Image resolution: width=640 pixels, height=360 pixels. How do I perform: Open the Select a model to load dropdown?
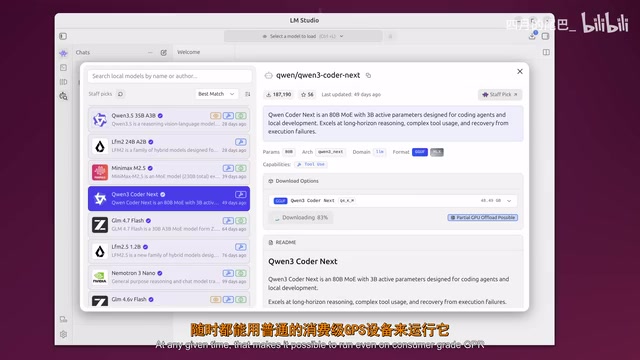303,36
